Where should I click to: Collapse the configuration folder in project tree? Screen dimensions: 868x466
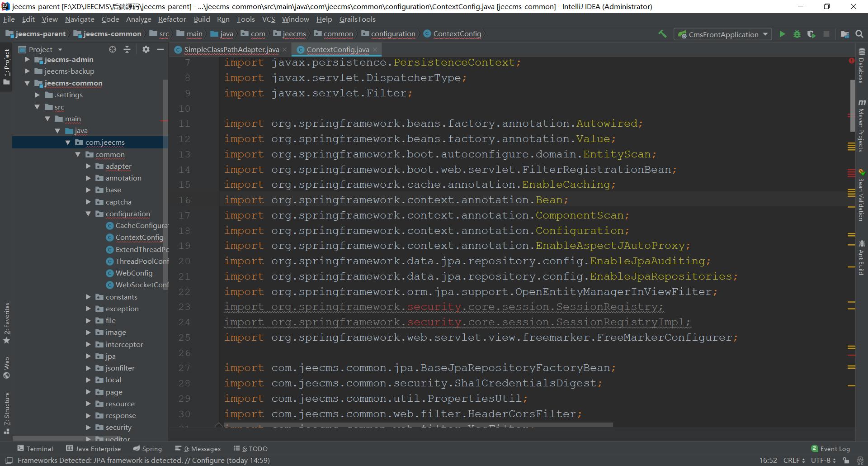pyautogui.click(x=88, y=214)
